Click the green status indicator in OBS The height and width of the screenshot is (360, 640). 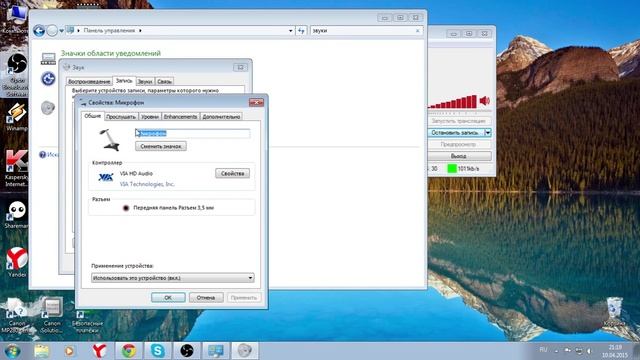[x=452, y=168]
